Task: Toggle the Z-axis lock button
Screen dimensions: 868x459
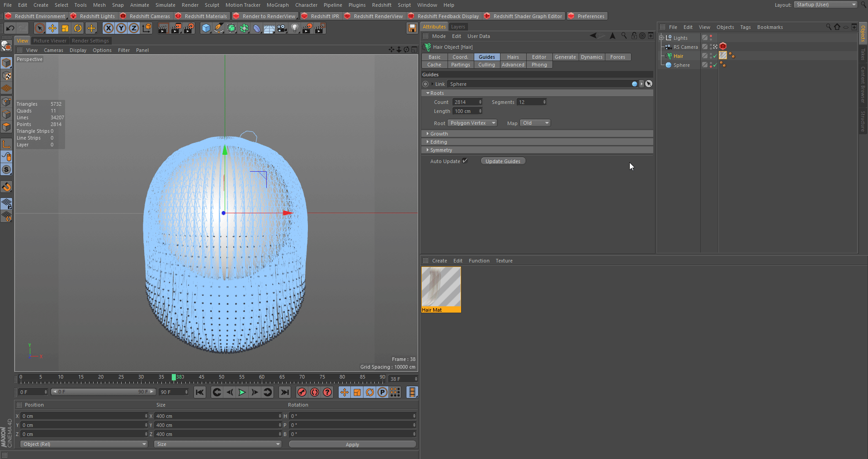Action: tap(134, 28)
